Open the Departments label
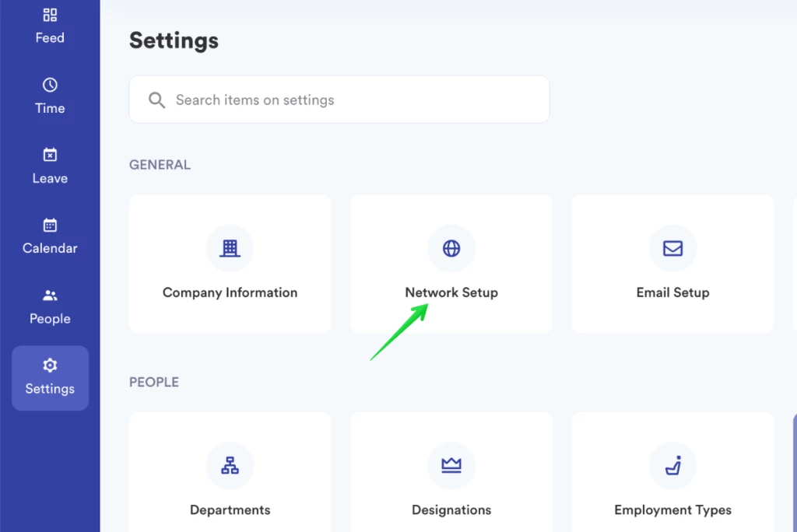The height and width of the screenshot is (532, 797). 230,510
